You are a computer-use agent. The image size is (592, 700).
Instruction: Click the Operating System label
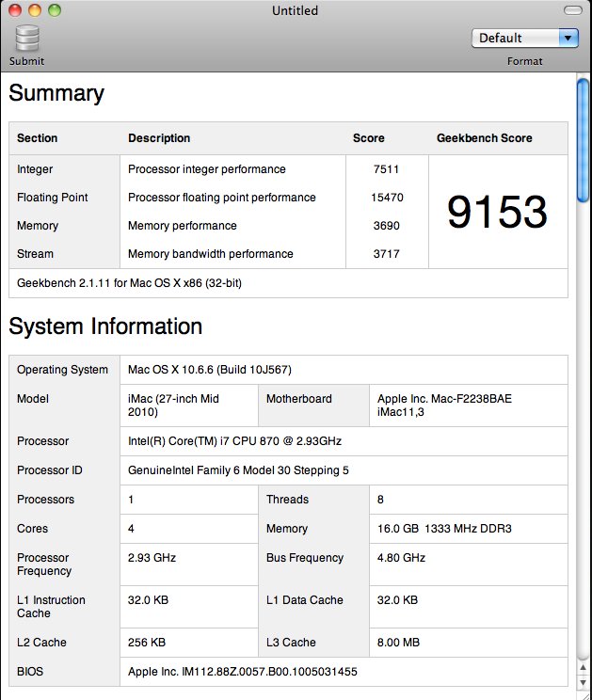(62, 370)
